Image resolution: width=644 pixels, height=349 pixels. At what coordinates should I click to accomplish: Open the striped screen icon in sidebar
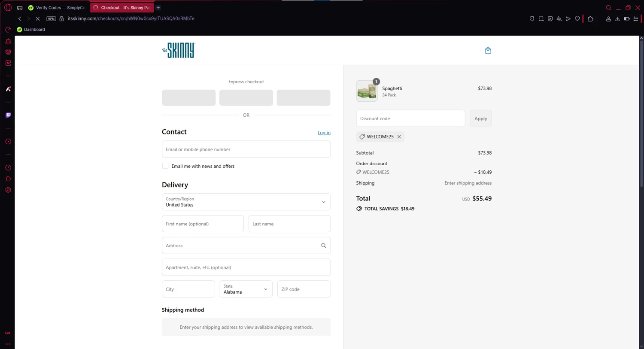tap(8, 52)
